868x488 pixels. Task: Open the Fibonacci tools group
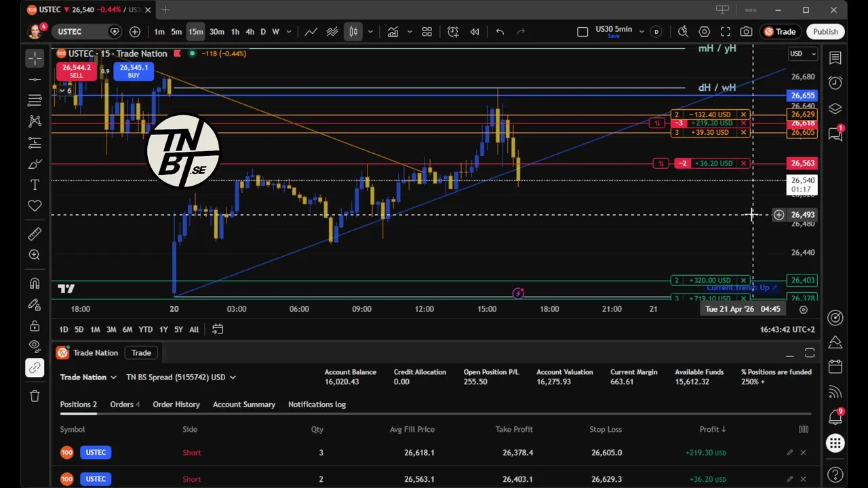click(x=35, y=100)
